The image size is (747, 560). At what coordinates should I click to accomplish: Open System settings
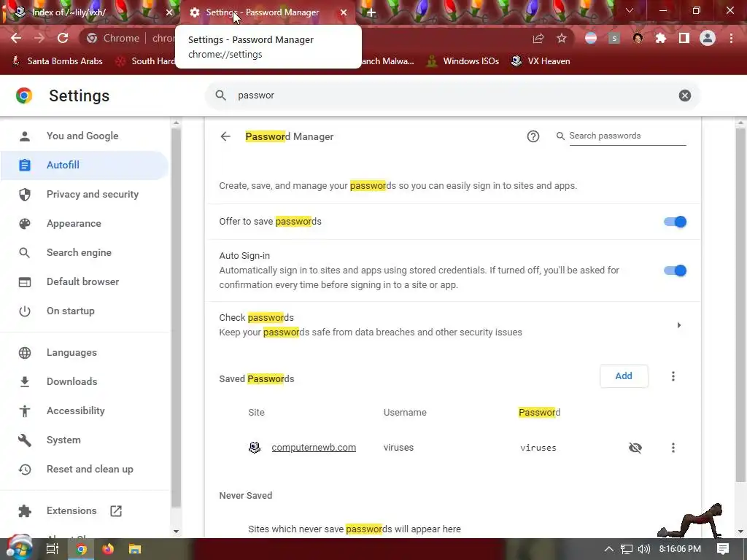coord(63,440)
